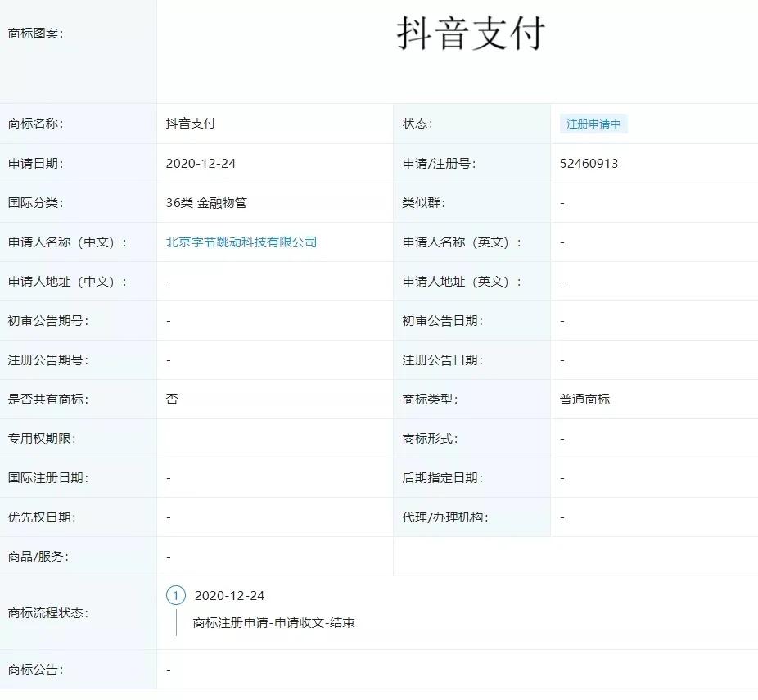This screenshot has height=700, width=758.
Task: Click the 36类 金融物管 classification value
Action: 205,203
